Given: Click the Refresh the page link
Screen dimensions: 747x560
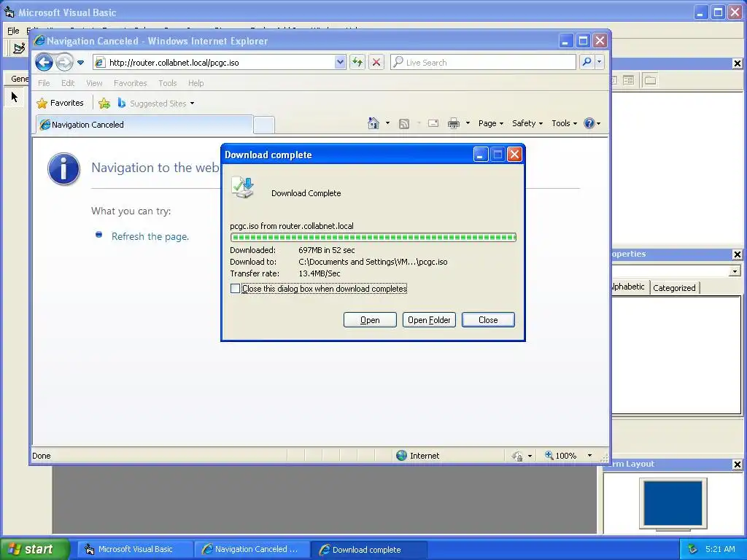Looking at the screenshot, I should pos(150,236).
